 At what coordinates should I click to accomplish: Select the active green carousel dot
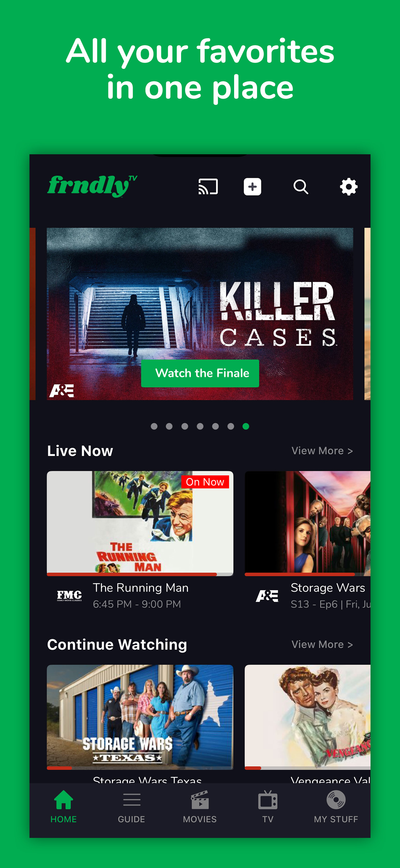(246, 426)
